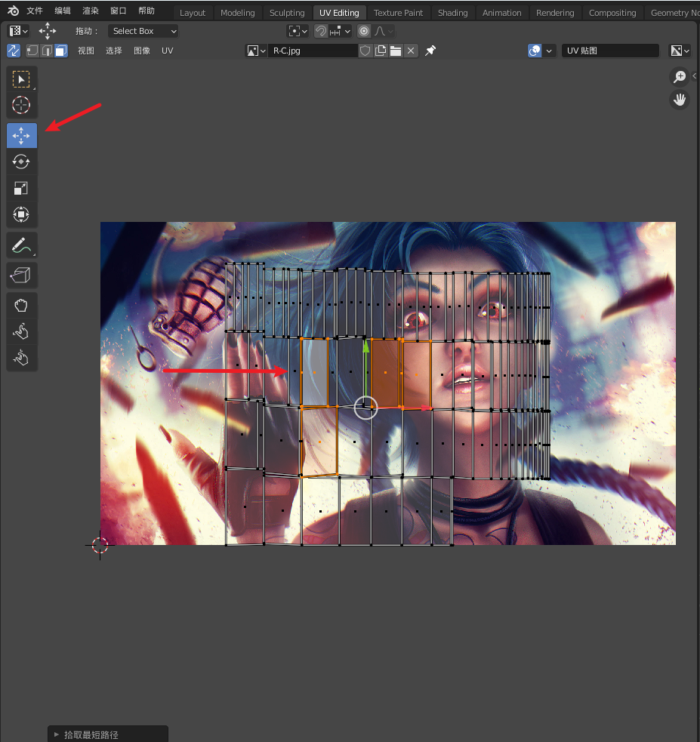700x742 pixels.
Task: Toggle UV sync selection
Action: (14, 51)
